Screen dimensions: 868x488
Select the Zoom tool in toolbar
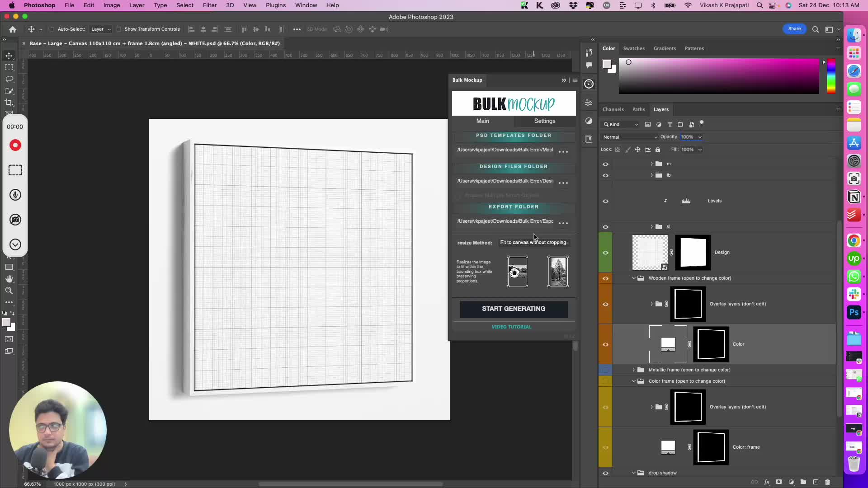tap(9, 291)
